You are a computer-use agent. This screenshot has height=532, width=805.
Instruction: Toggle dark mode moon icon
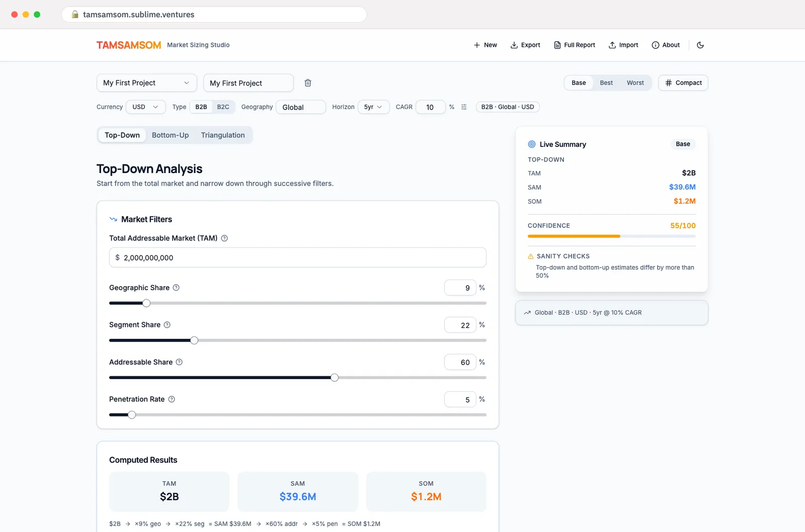point(700,45)
